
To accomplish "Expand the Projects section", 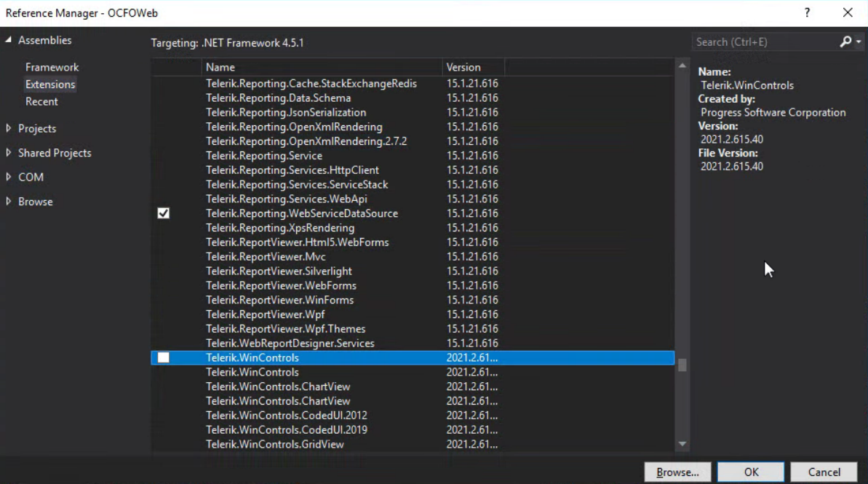I will [8, 129].
